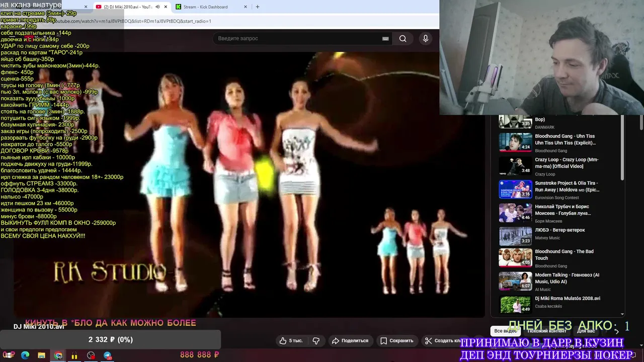Open the on-screen keyboard icon in search
644x362 pixels.
point(385,39)
